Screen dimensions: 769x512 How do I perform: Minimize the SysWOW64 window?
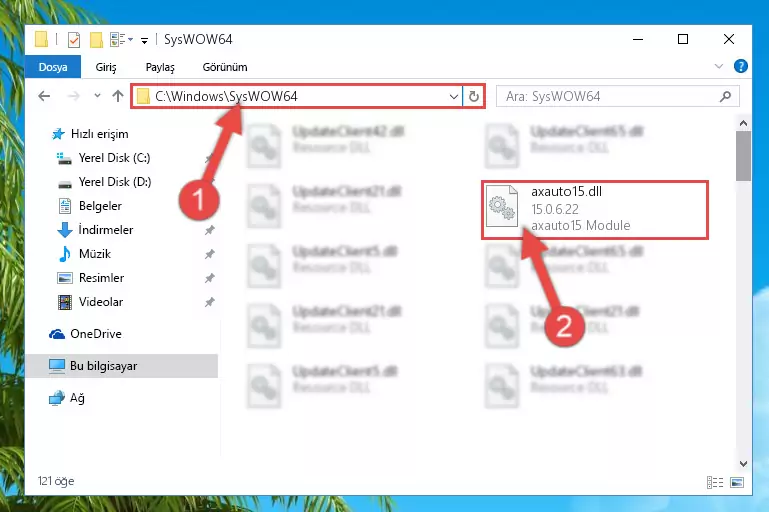[638, 39]
